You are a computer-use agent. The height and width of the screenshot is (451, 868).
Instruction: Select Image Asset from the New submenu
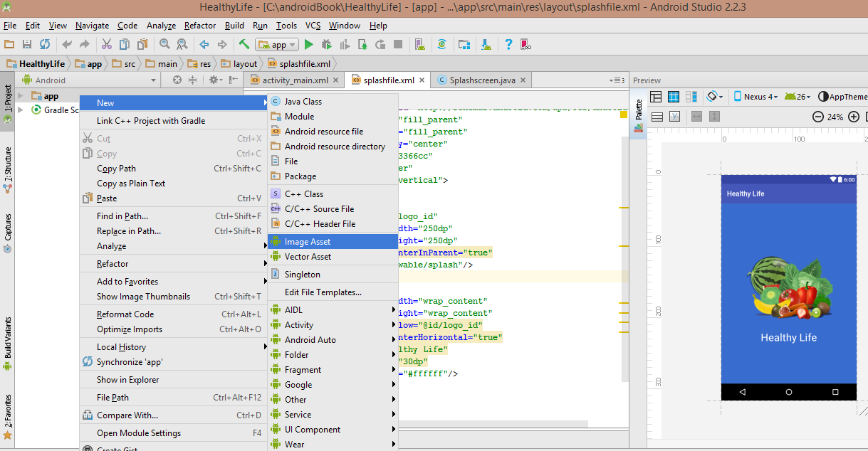[308, 242]
